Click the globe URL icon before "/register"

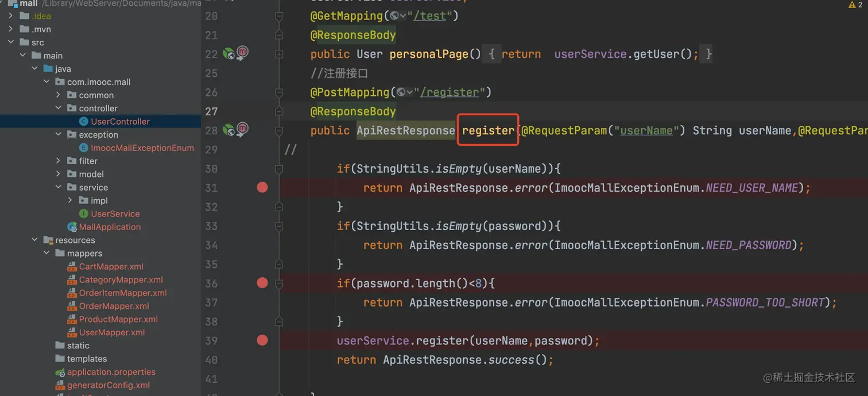(x=401, y=92)
